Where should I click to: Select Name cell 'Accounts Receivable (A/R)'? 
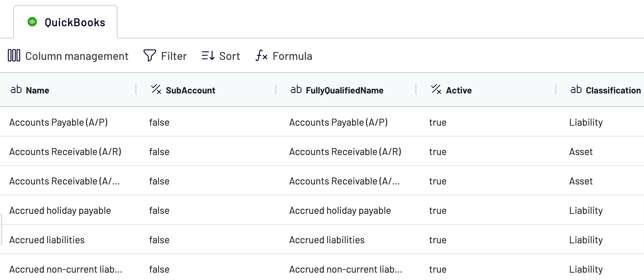(65, 152)
